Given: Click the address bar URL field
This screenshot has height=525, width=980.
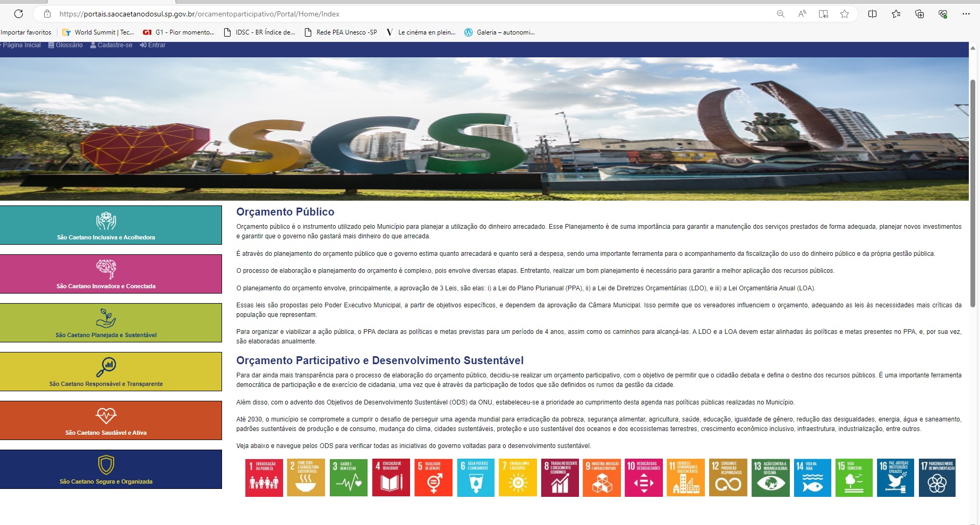Looking at the screenshot, I should coord(372,14).
